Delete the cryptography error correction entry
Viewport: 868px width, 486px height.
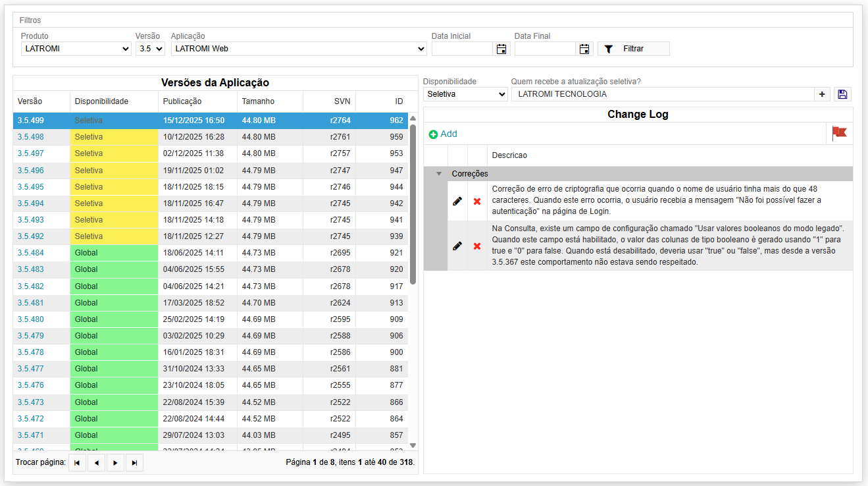[477, 201]
